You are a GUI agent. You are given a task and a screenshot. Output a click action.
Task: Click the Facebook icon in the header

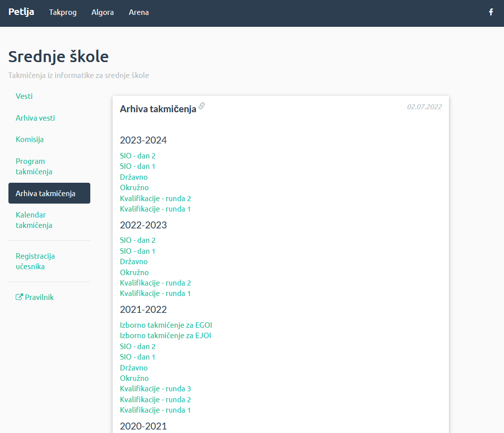coord(491,12)
